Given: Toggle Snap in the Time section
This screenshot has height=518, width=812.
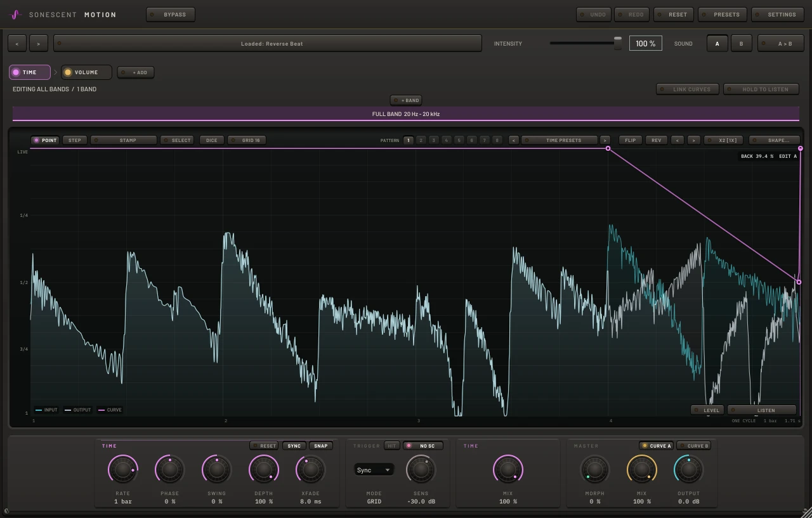Looking at the screenshot, I should [321, 446].
